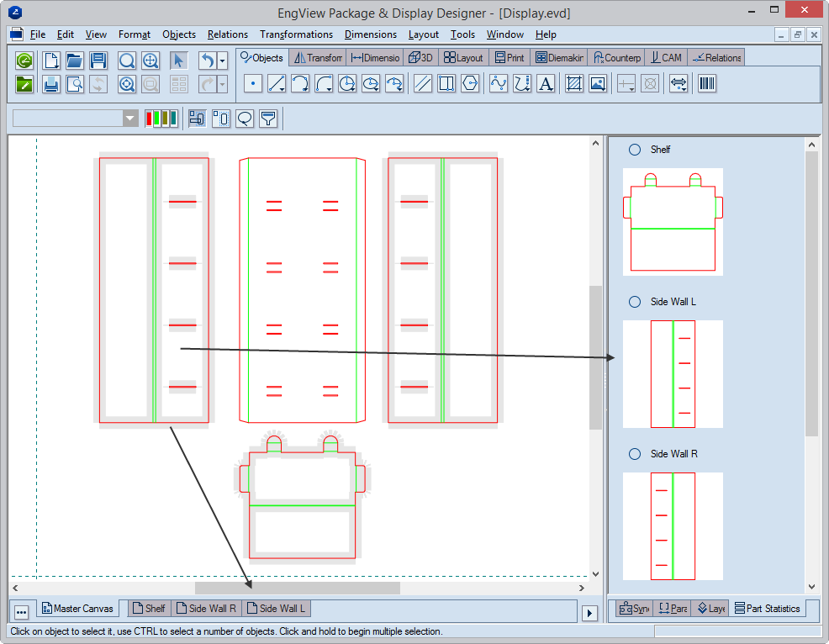Image resolution: width=829 pixels, height=644 pixels.
Task: Expand the undo history dropdown arrow
Action: click(x=222, y=61)
